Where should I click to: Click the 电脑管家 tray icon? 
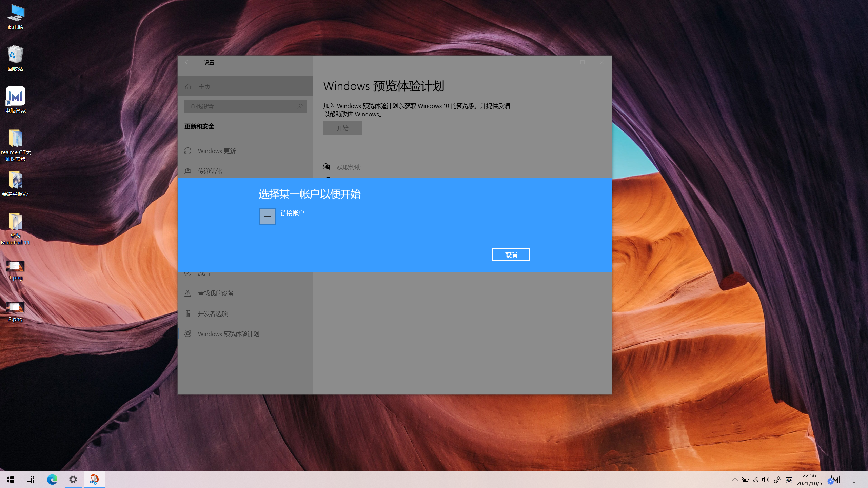(x=835, y=480)
